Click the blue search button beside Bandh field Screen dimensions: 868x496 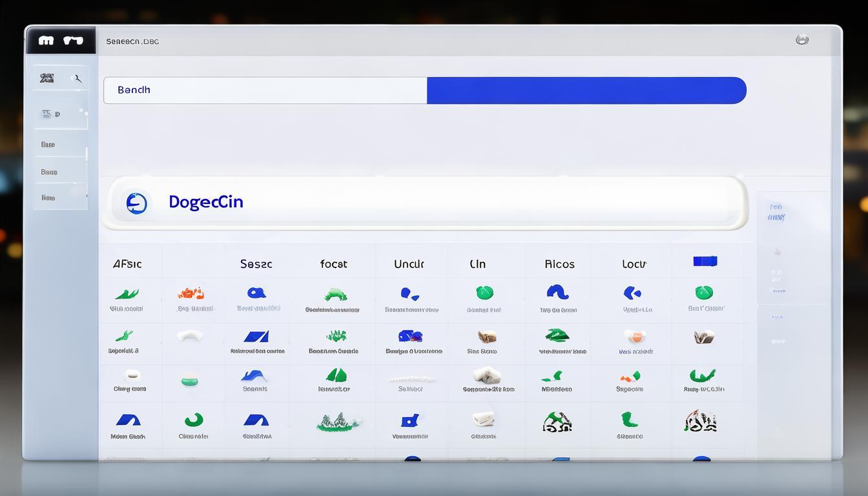tap(586, 90)
